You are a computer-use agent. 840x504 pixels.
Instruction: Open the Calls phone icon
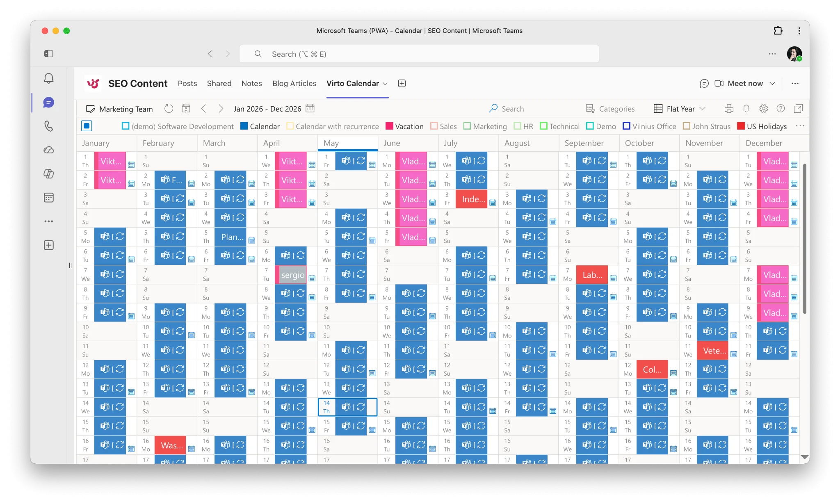[x=48, y=126]
